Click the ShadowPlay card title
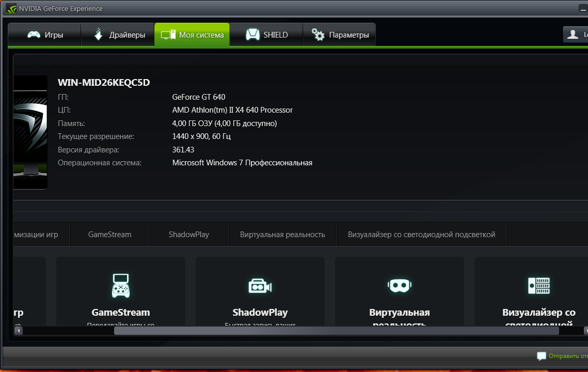The width and height of the screenshot is (588, 372). coord(260,312)
